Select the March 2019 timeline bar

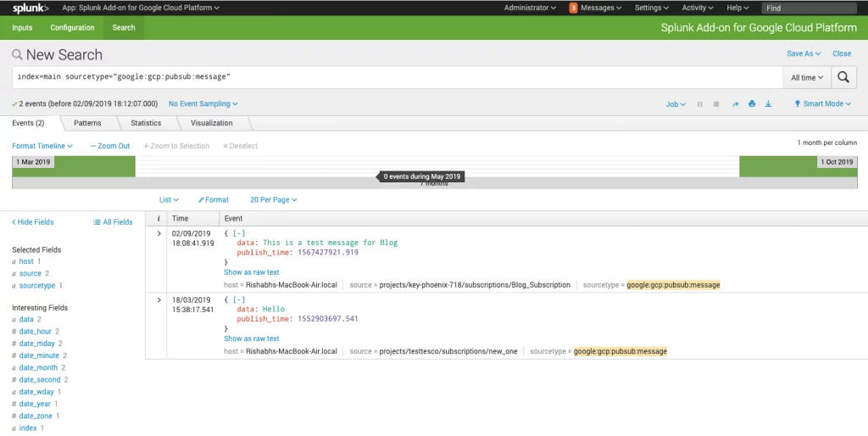click(74, 166)
